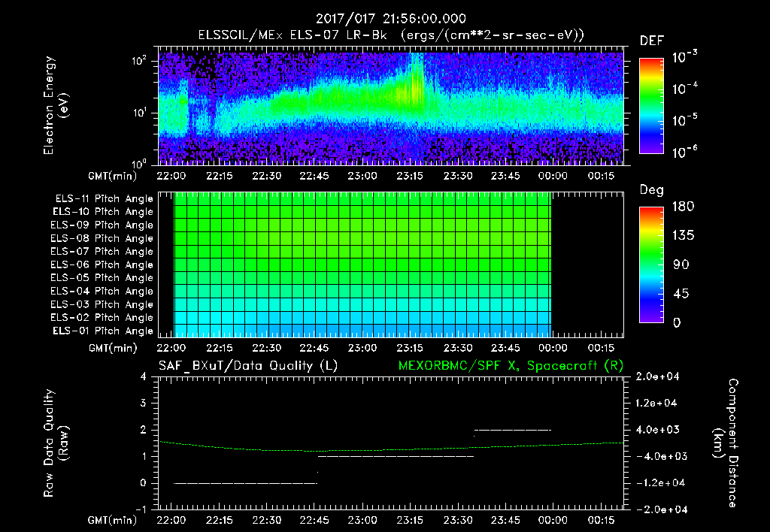Image resolution: width=770 pixels, height=532 pixels.
Task: Click the 00:00 tick label under the bottom plot
Action: [553, 520]
